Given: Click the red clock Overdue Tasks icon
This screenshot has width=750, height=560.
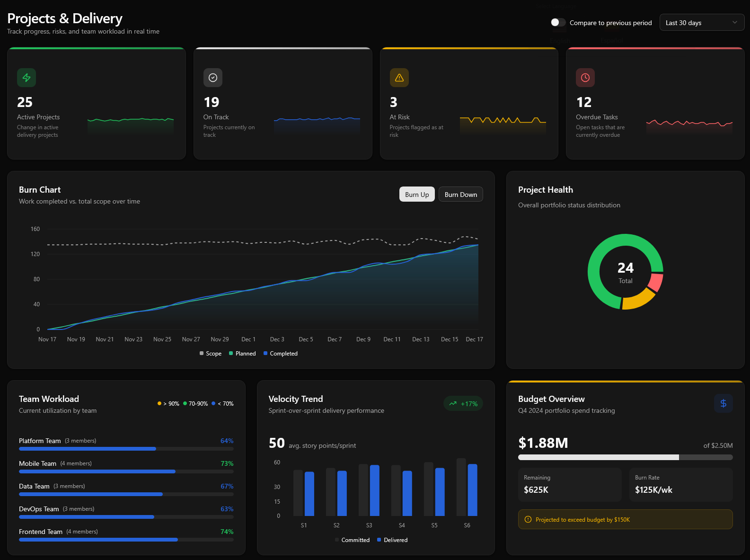Looking at the screenshot, I should coord(585,78).
